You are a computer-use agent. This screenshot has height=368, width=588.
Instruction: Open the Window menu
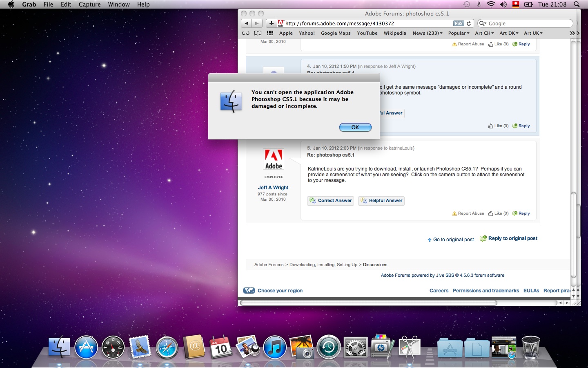click(119, 4)
